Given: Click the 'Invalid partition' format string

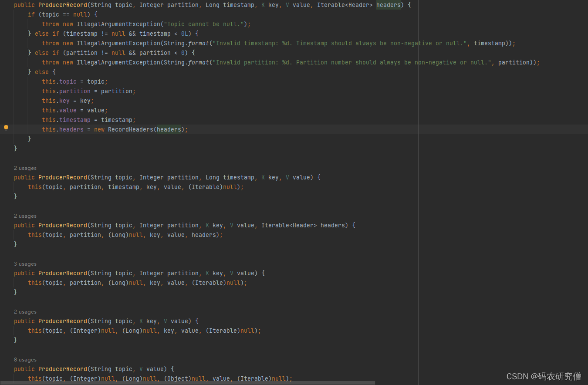Looking at the screenshot, I should click(352, 62).
